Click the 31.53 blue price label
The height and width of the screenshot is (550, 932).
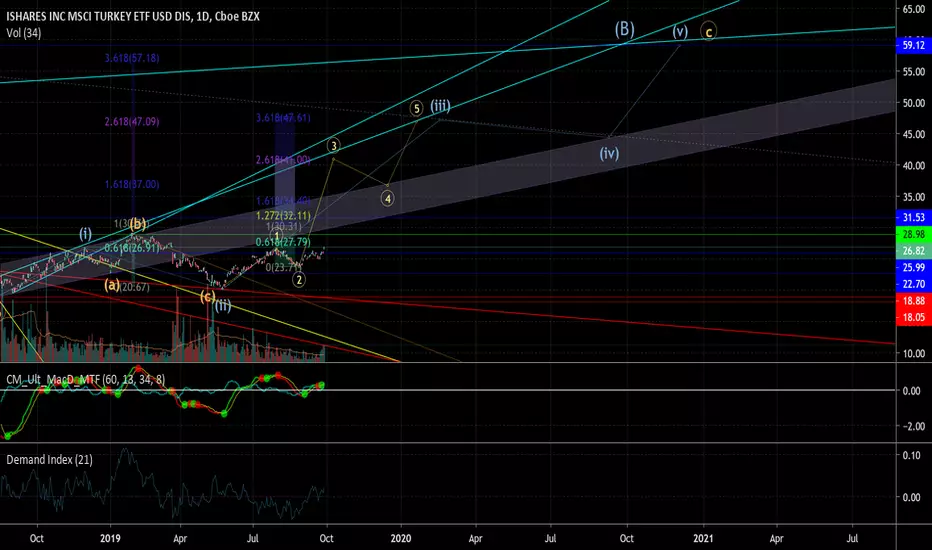pyautogui.click(x=914, y=218)
